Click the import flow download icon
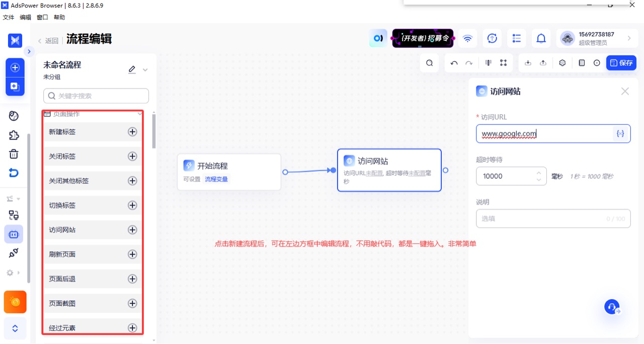644x344 pixels. 528,63
